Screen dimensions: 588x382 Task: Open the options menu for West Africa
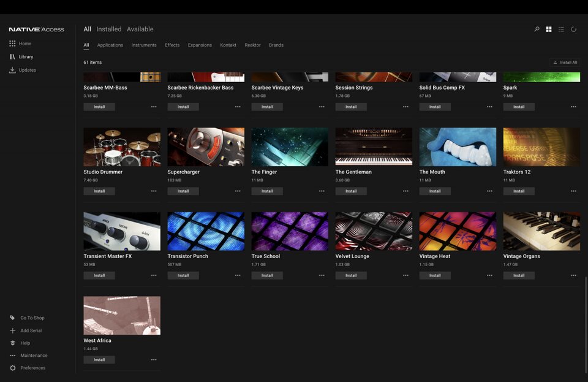153,359
